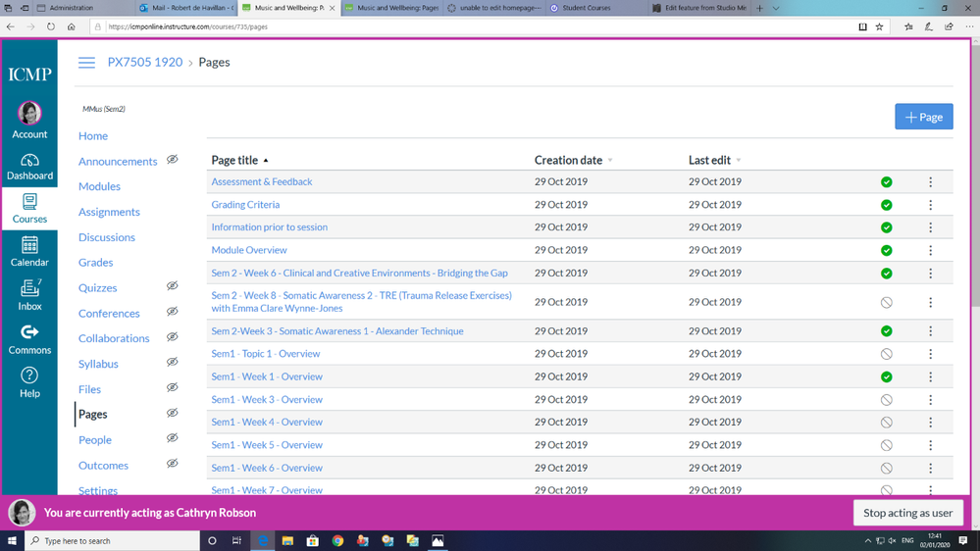Open the Inbox in the sidebar

tap(29, 294)
